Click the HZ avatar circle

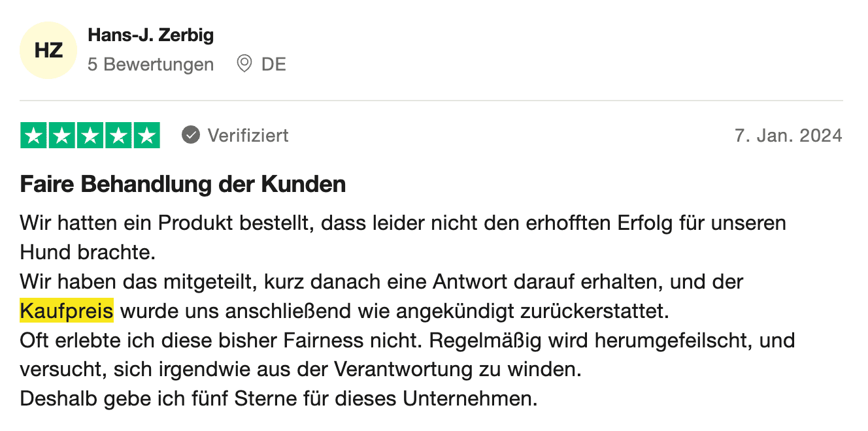49,50
